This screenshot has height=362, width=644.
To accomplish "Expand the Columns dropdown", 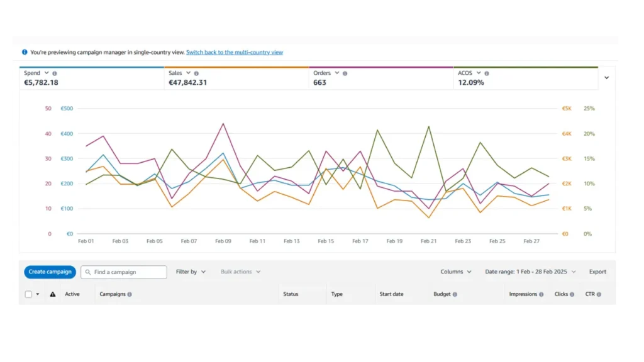I will [456, 272].
